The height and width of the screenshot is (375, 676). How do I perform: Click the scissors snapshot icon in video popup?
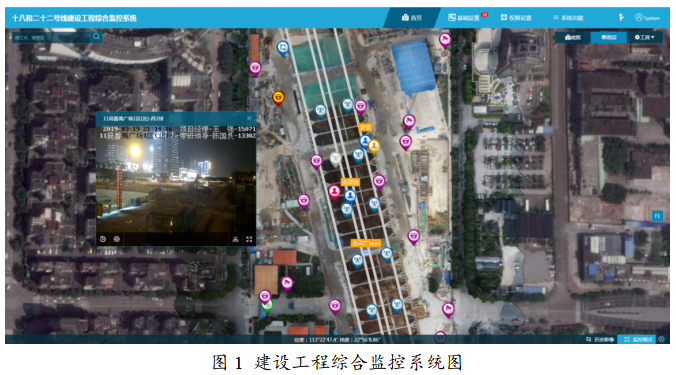(x=235, y=239)
